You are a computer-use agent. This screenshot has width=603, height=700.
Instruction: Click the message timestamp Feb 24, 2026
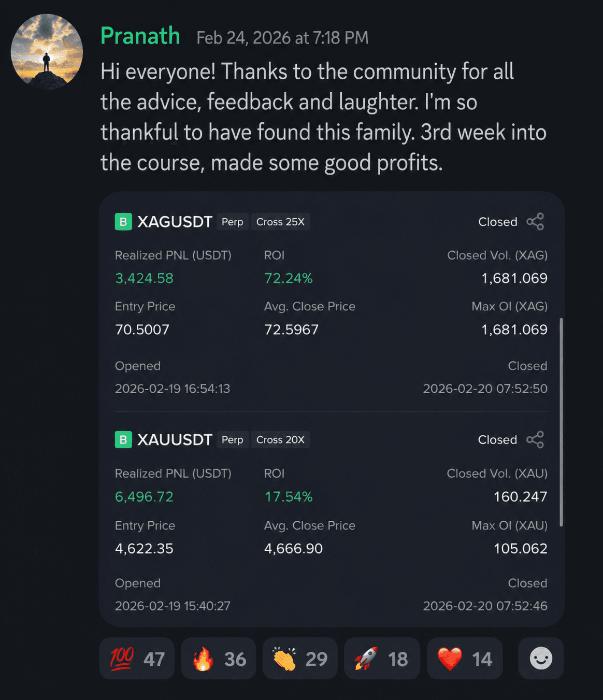point(282,38)
